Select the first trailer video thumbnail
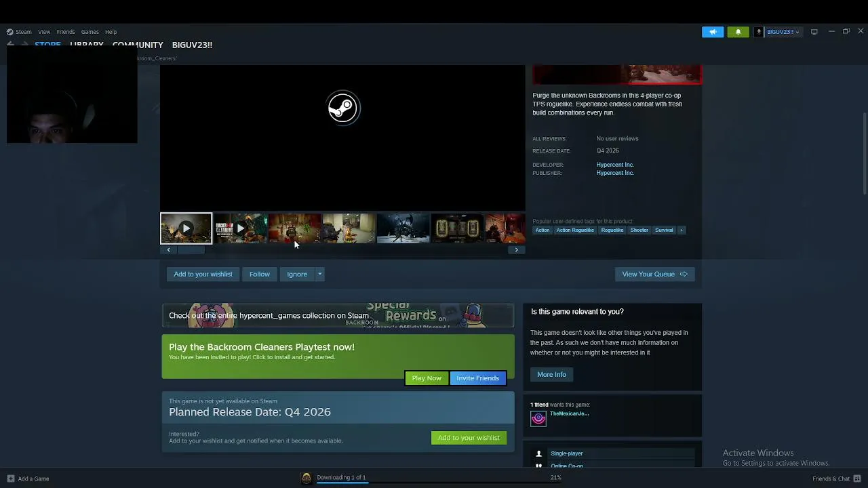Viewport: 868px width, 488px height. point(186,228)
